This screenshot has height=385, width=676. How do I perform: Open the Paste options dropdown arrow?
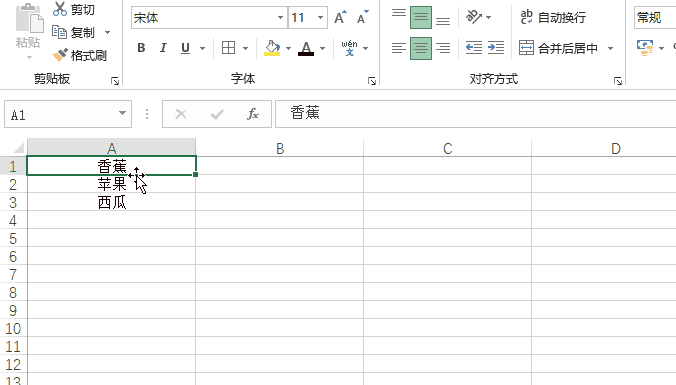tap(29, 57)
